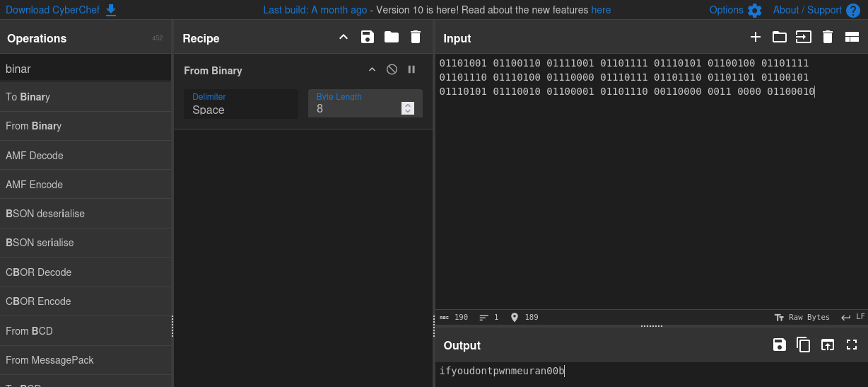The width and height of the screenshot is (868, 387).
Task: Open file as input icon
Action: 804,37
